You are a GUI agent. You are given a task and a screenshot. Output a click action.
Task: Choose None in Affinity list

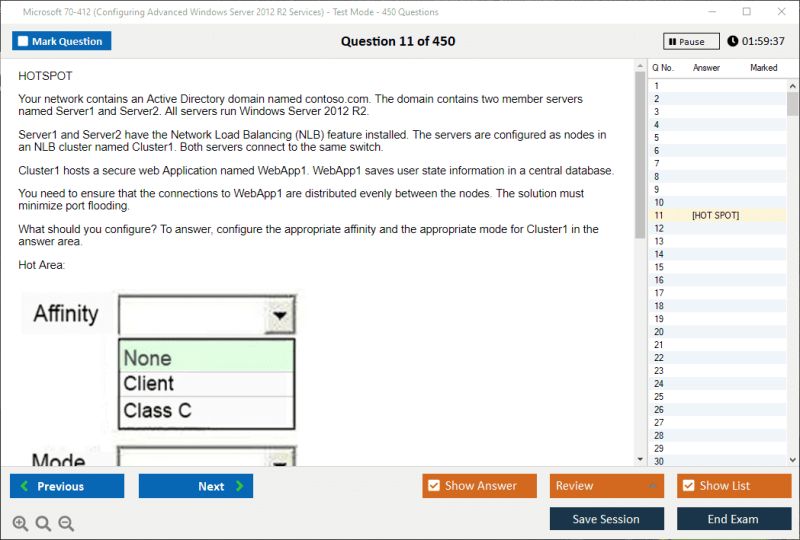(207, 357)
